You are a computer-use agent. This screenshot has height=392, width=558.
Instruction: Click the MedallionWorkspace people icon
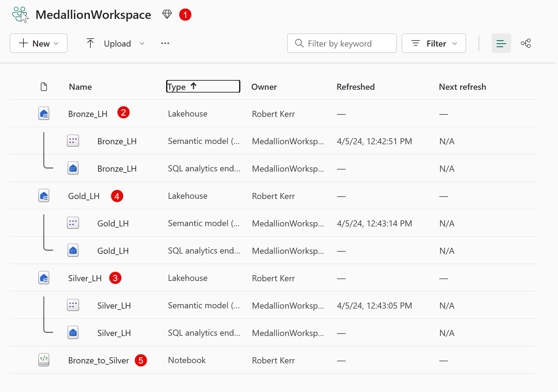pos(19,14)
